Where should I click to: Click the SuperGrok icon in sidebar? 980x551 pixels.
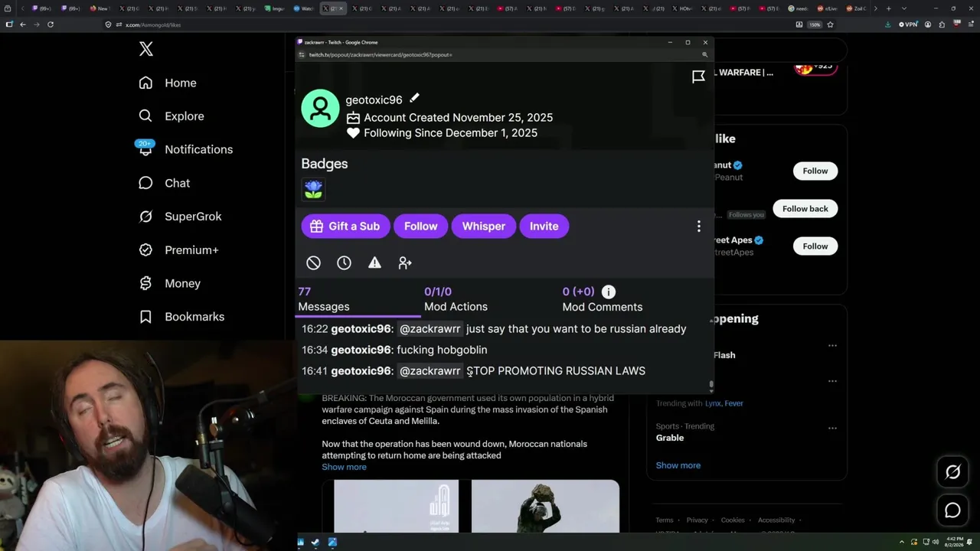point(145,217)
